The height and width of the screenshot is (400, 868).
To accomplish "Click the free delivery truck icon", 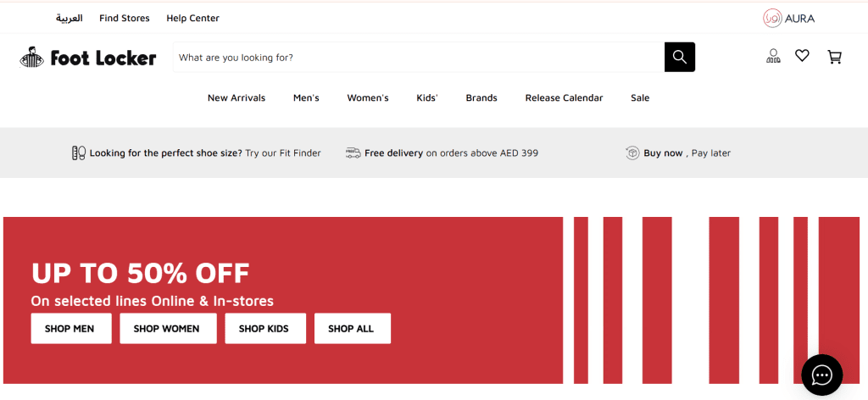I will click(353, 153).
